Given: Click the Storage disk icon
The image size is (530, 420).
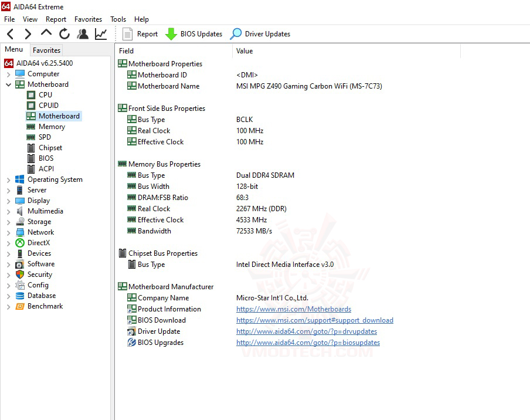Looking at the screenshot, I should pos(20,222).
